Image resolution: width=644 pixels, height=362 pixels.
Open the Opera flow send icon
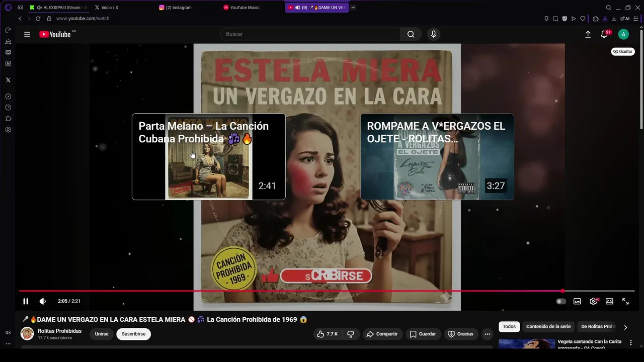[x=574, y=19]
